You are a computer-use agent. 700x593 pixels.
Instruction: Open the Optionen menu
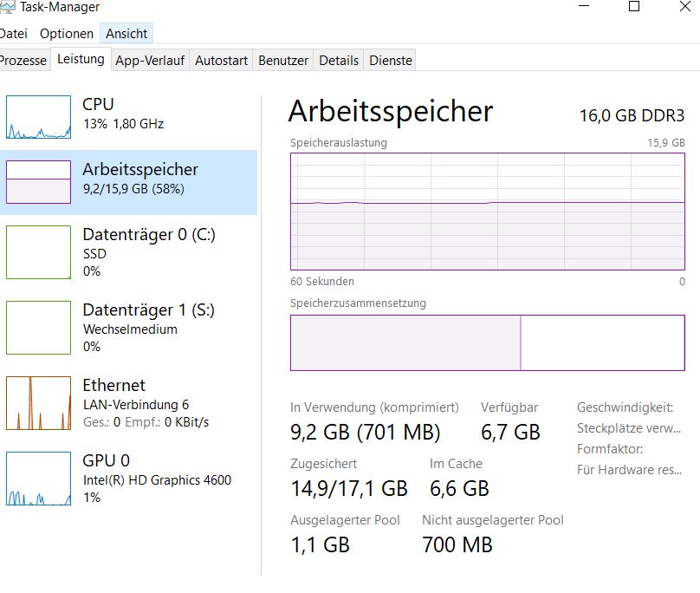[x=67, y=34]
